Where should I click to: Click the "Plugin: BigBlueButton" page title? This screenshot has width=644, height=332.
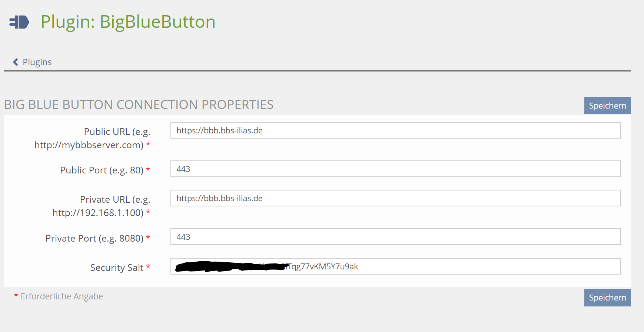pyautogui.click(x=128, y=22)
